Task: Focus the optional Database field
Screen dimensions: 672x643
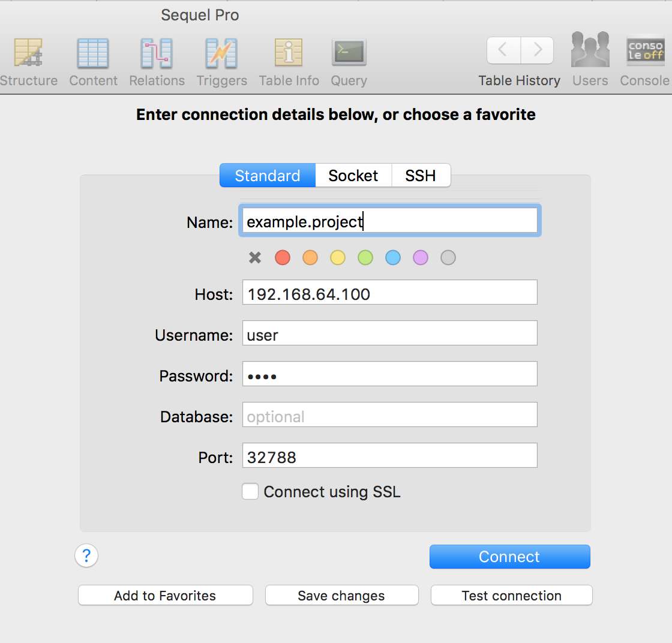Action: [x=389, y=414]
